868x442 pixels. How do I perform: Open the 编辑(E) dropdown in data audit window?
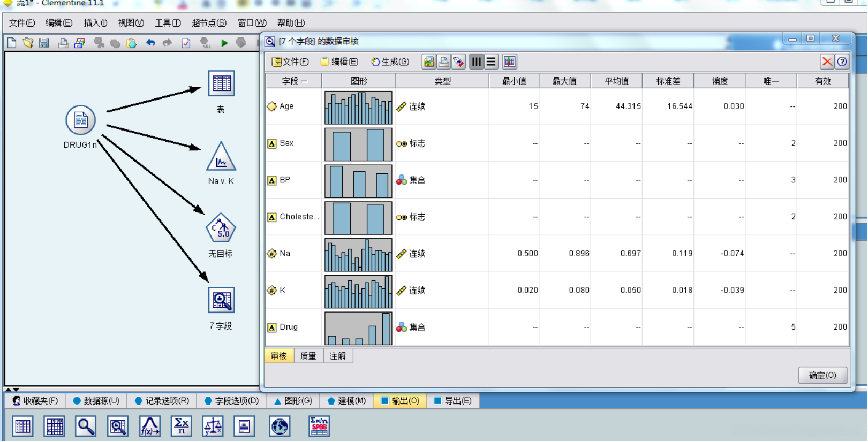tap(339, 62)
